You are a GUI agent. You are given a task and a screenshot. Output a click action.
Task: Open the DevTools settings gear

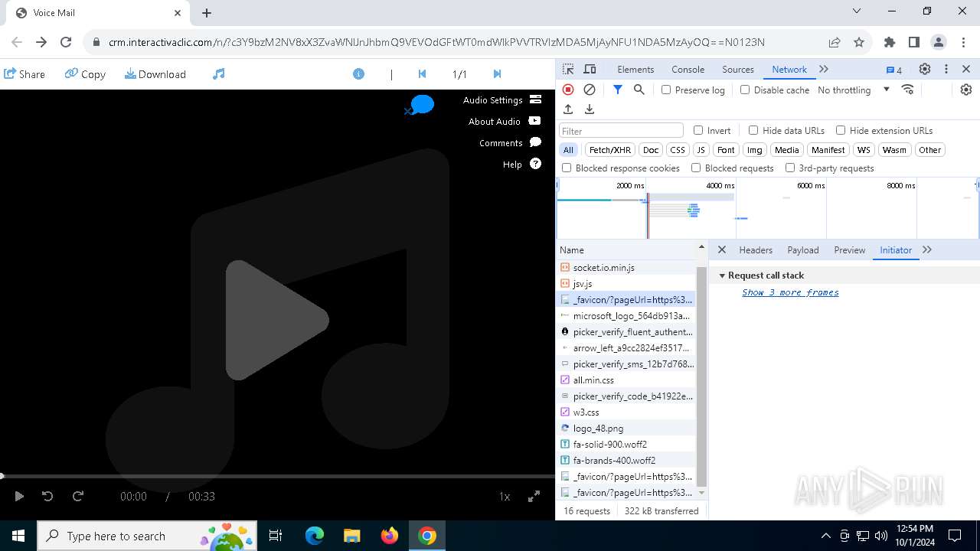coord(925,69)
